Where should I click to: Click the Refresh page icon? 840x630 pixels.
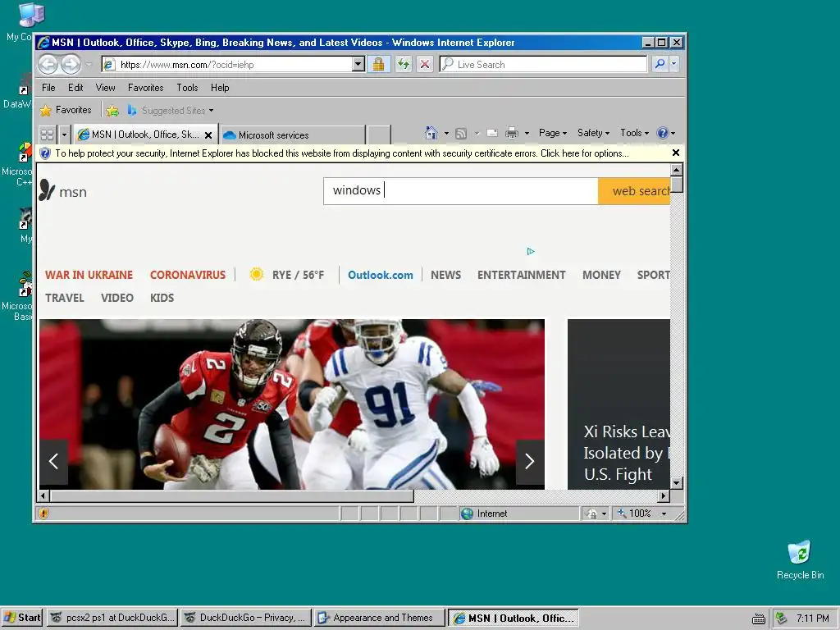[404, 64]
